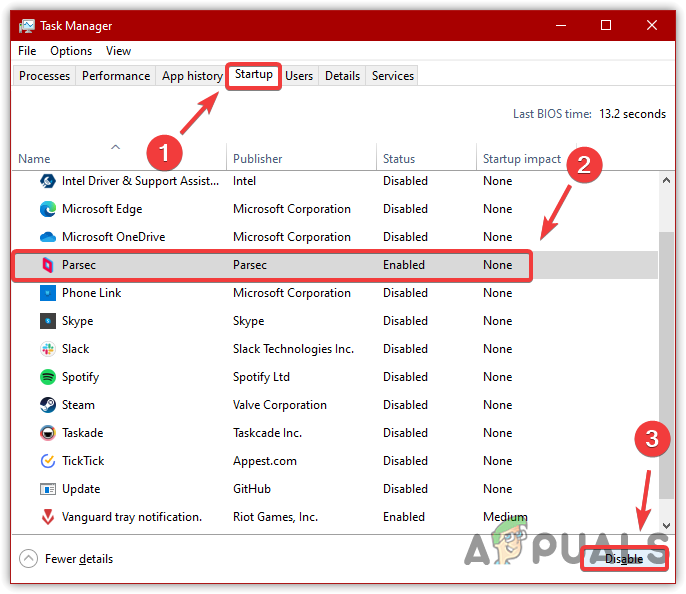Screen dimensions: 686x594
Task: Select the Microsoft OneDrive entry name
Action: click(x=114, y=237)
